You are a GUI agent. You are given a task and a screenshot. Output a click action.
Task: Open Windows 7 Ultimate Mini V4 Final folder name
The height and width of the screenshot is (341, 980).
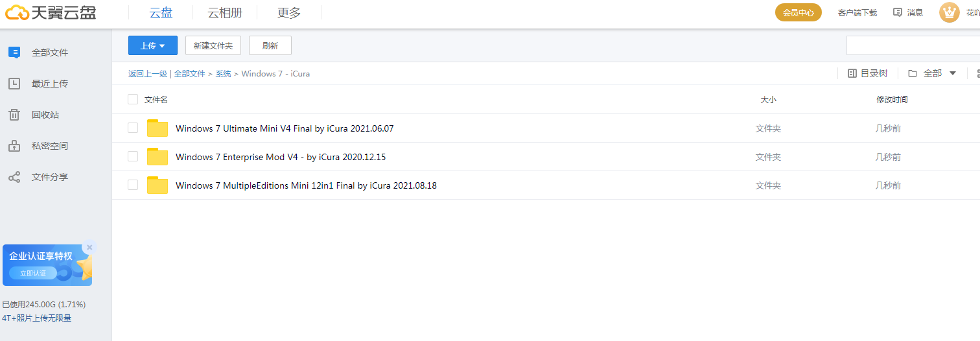tap(285, 128)
